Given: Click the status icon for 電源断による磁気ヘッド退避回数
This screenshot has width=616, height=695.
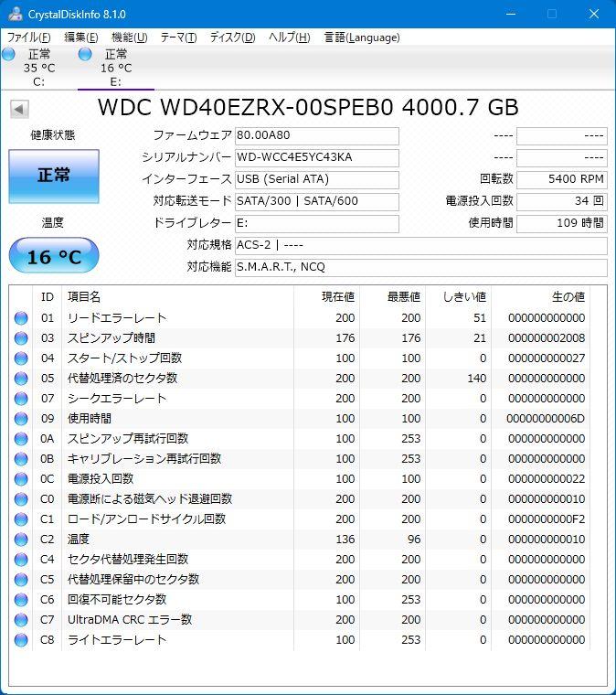Looking at the screenshot, I should pyautogui.click(x=21, y=499).
